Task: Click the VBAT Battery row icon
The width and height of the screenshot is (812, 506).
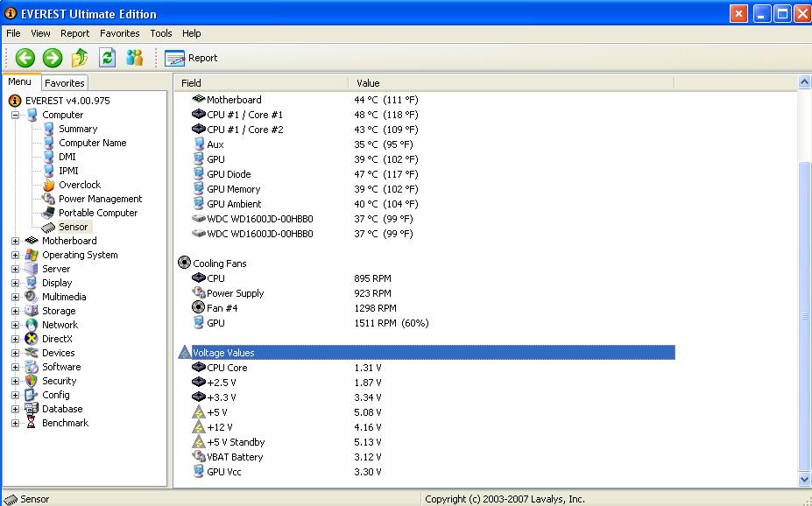Action: pyautogui.click(x=198, y=457)
